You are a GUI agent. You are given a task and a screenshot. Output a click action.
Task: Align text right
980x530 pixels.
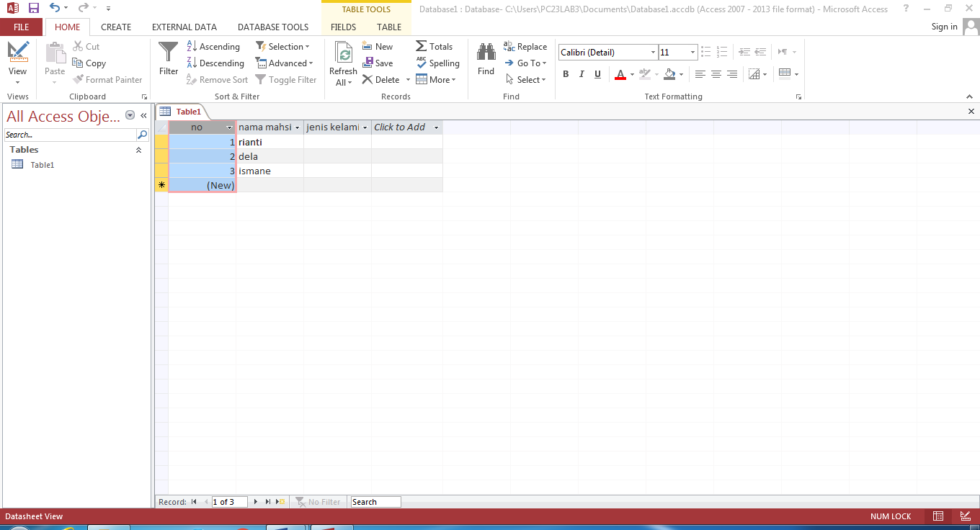(731, 74)
